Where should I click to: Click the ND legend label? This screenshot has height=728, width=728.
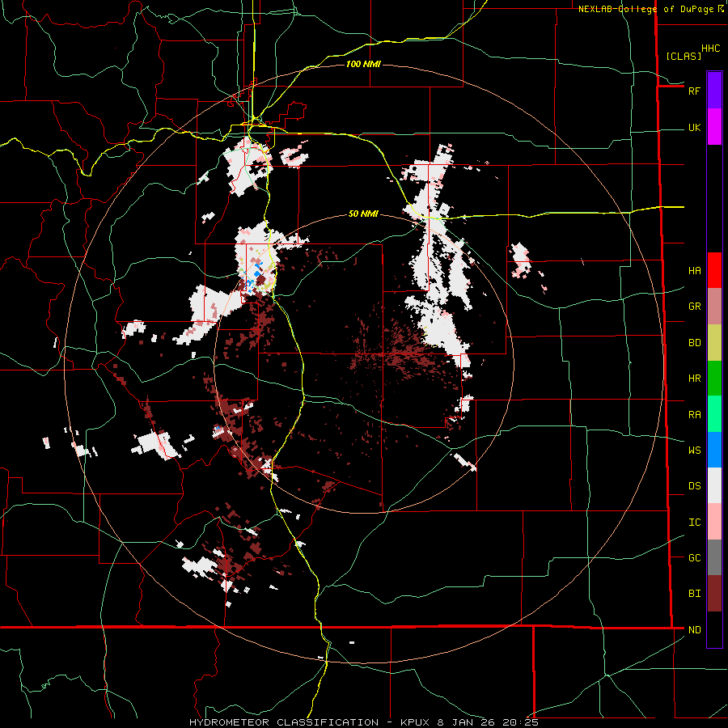694,630
